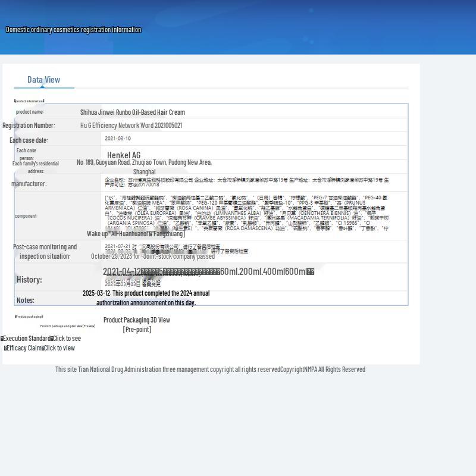Image resolution: width=476 pixels, height=476 pixels.
Task: Click the manufacturer details text
Action: (x=246, y=182)
